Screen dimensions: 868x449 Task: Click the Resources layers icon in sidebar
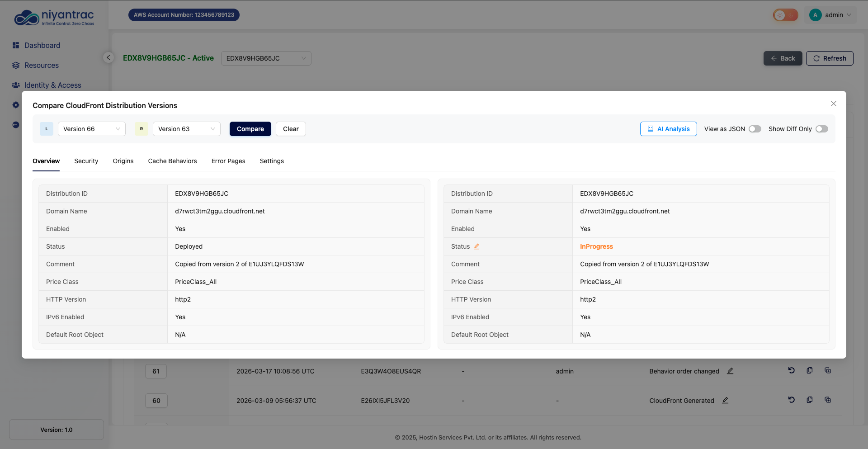tap(16, 65)
